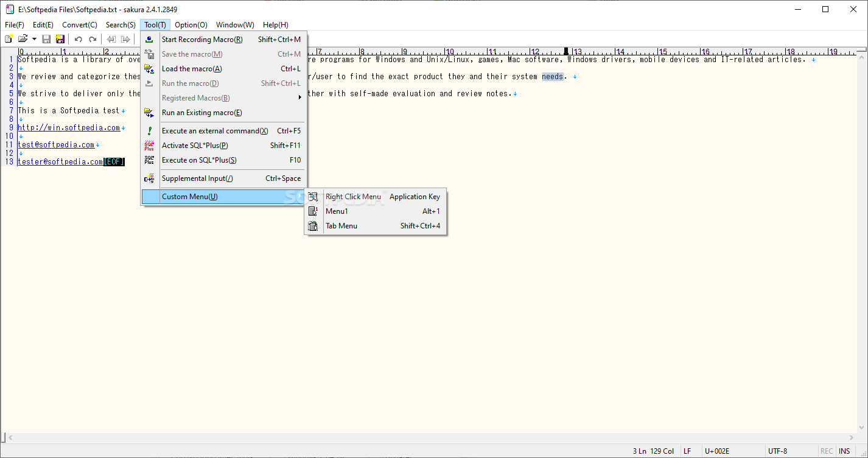This screenshot has width=868, height=458.
Task: Choose Right Click Menu submenu item
Action: point(376,197)
